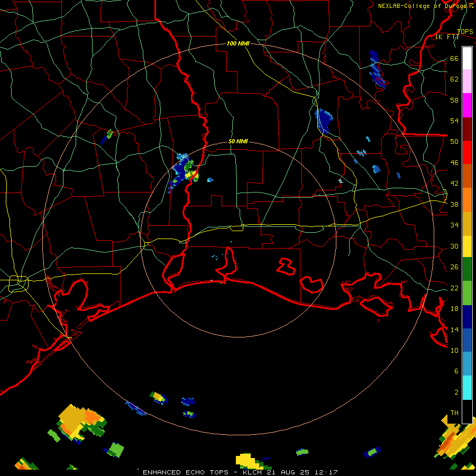Click the white 66 kft legend swatch
476x476 pixels.
pos(467,58)
